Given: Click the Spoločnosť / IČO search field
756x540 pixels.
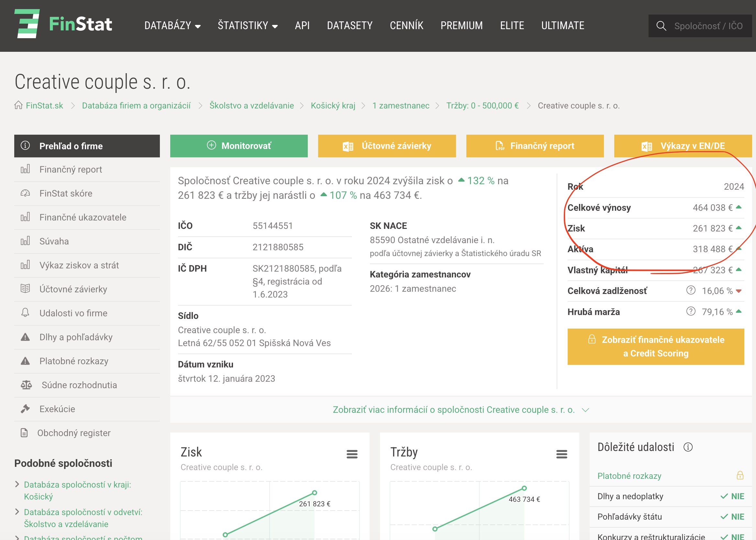Looking at the screenshot, I should 708,26.
